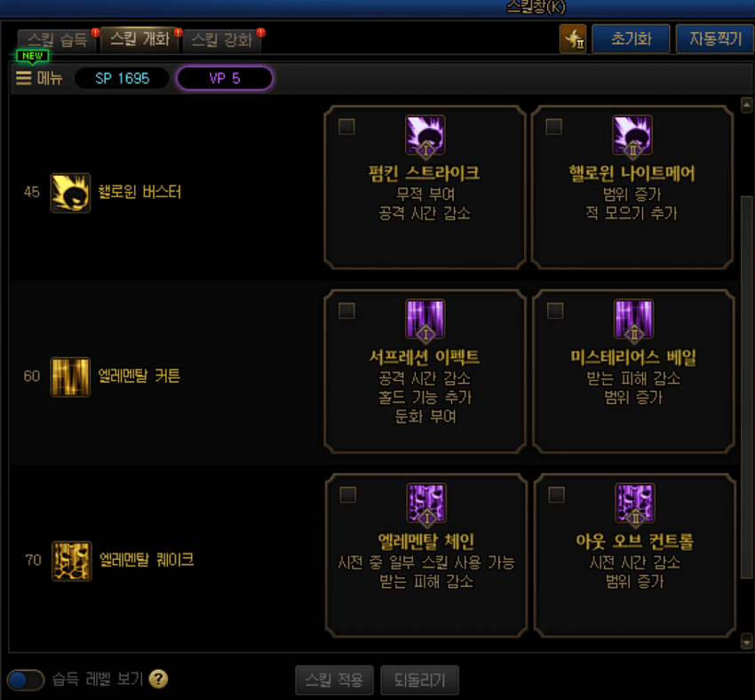Screen dimensions: 755x700
Task: Click the 엘레멘탈 퀘이크 skill icon
Action: point(71,561)
